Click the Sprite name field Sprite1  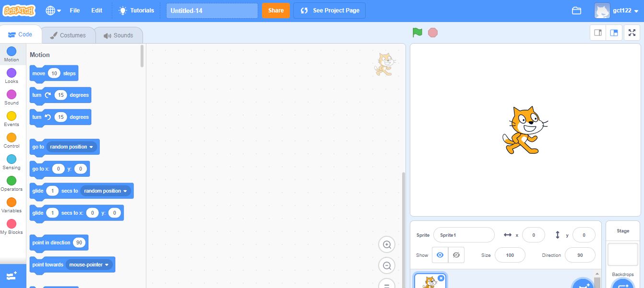(464, 235)
